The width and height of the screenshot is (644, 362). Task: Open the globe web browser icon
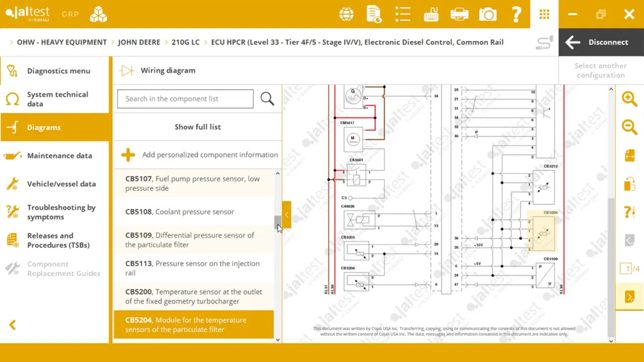[346, 14]
